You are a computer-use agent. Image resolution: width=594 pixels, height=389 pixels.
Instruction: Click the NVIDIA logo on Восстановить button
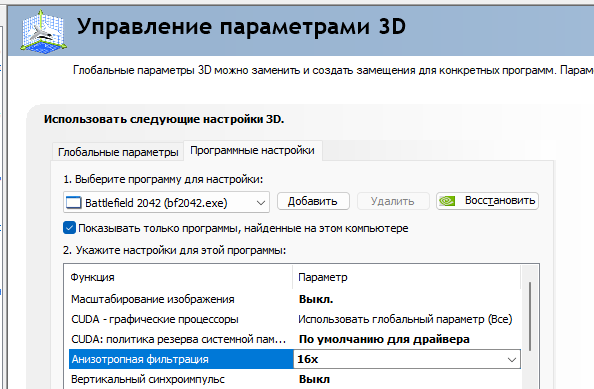[x=447, y=201]
